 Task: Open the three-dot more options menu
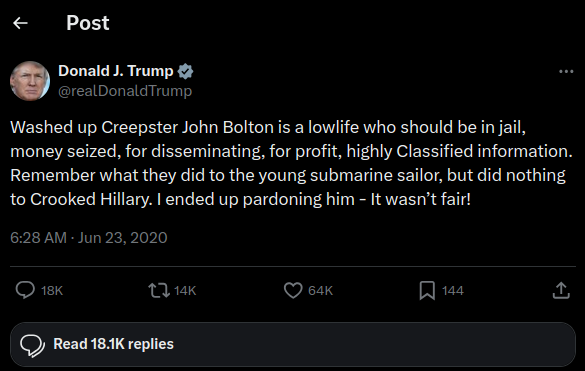[566, 71]
